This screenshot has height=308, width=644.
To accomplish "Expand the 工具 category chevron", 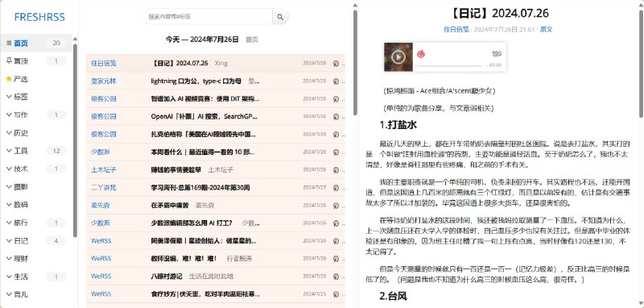I will coord(9,151).
